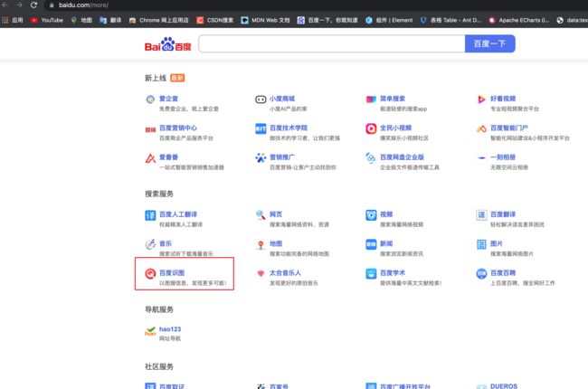This screenshot has height=389, width=588.
Task: Click the description text 极速轻便的搜索app
Action: point(403,109)
